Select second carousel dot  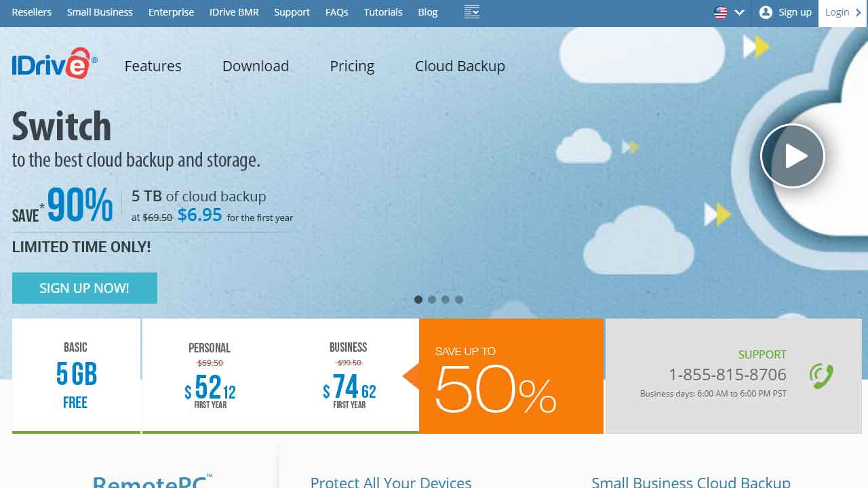pos(432,300)
